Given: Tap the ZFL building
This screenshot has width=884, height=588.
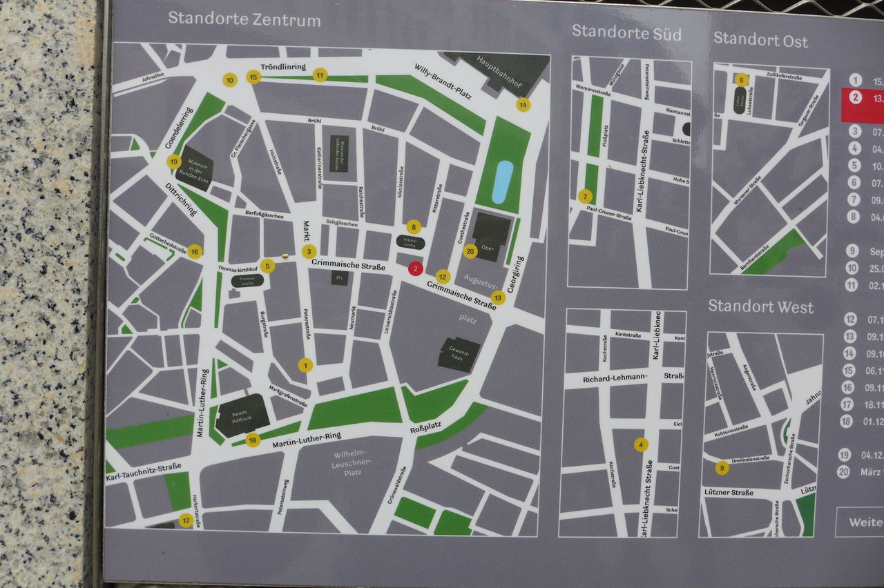Looking at the screenshot, I should pyautogui.click(x=339, y=278).
